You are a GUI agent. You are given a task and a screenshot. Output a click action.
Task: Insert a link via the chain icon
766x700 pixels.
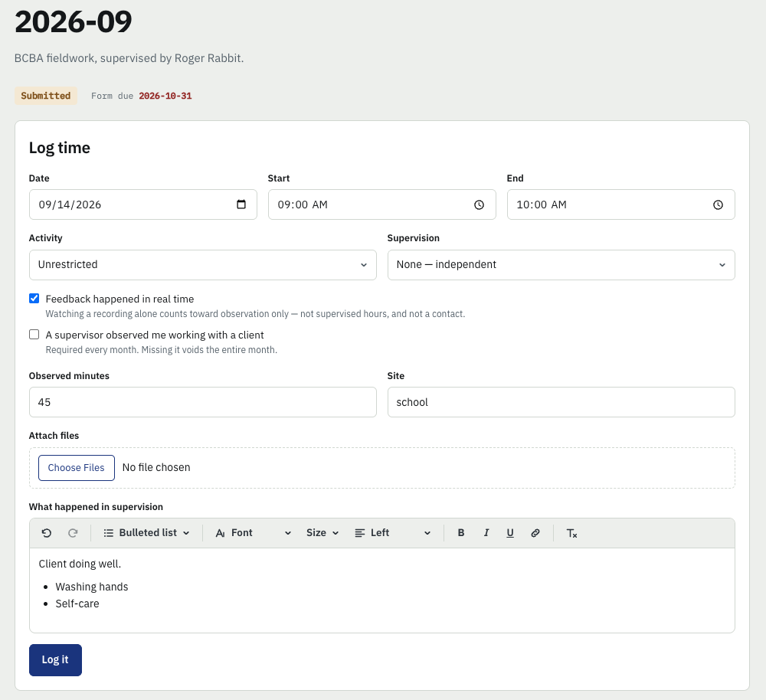(x=535, y=533)
